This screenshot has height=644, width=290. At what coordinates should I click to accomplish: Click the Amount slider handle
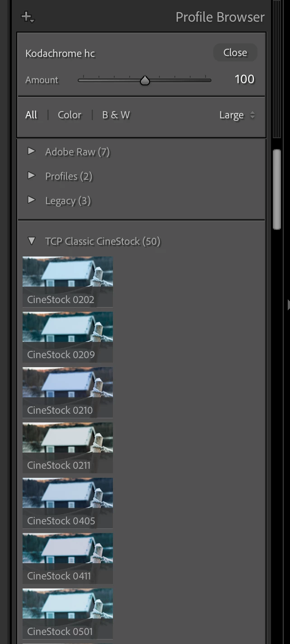(145, 80)
